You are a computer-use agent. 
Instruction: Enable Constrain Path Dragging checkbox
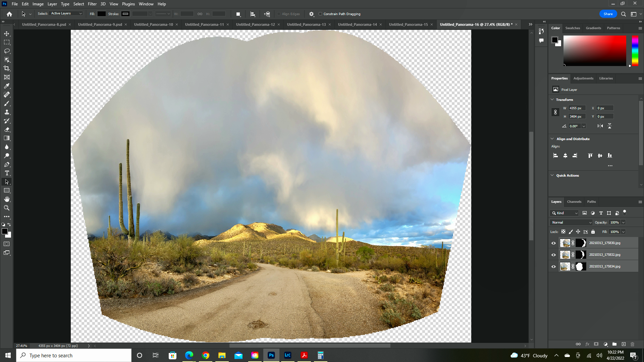tap(320, 14)
